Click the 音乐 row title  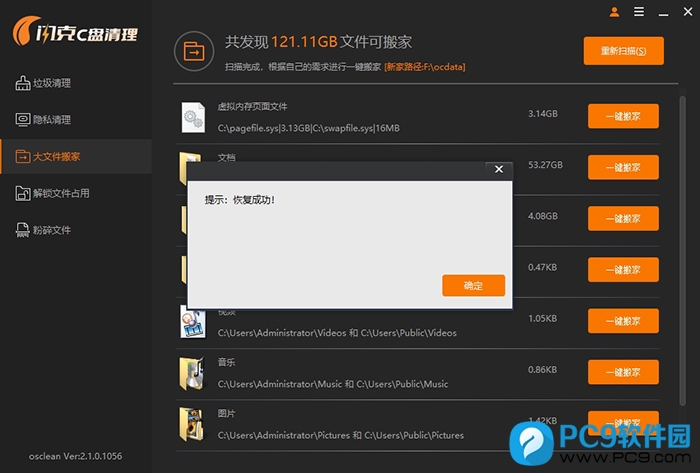pyautogui.click(x=226, y=362)
